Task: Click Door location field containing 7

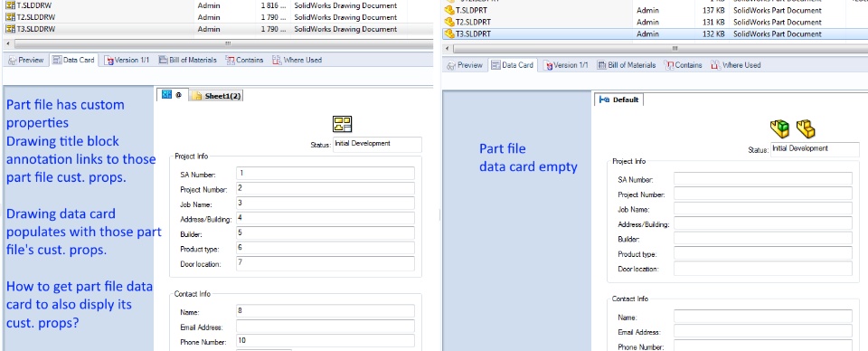Action: click(325, 263)
